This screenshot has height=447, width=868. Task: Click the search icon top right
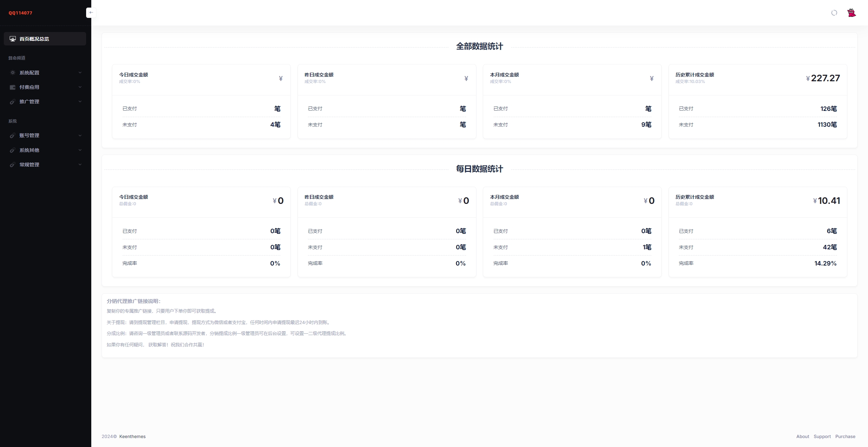point(834,12)
